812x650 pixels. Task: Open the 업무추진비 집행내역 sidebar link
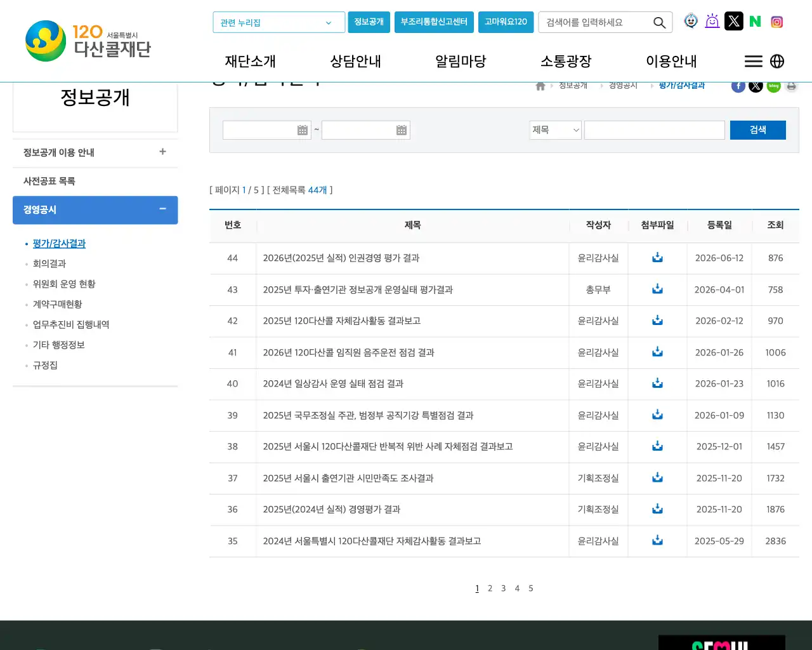[x=71, y=324]
